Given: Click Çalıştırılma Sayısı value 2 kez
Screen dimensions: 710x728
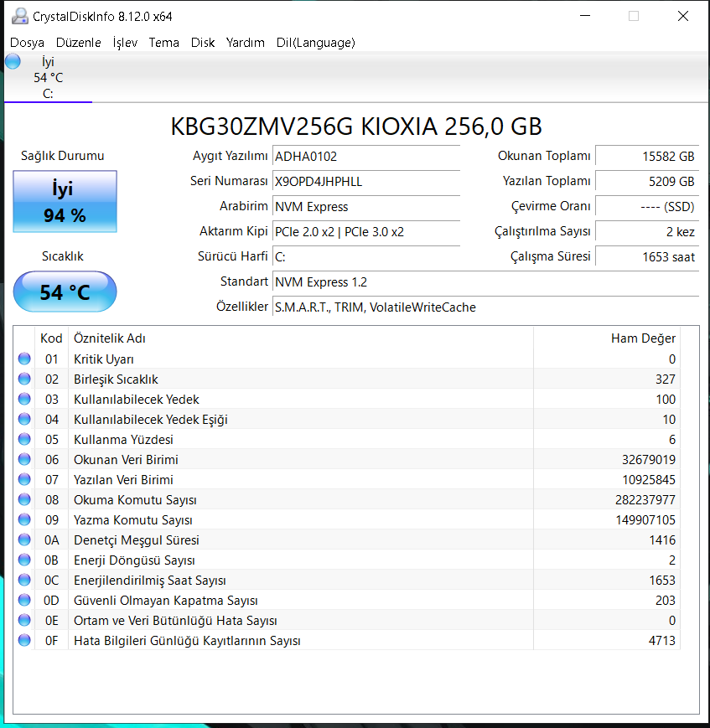Looking at the screenshot, I should point(647,232).
